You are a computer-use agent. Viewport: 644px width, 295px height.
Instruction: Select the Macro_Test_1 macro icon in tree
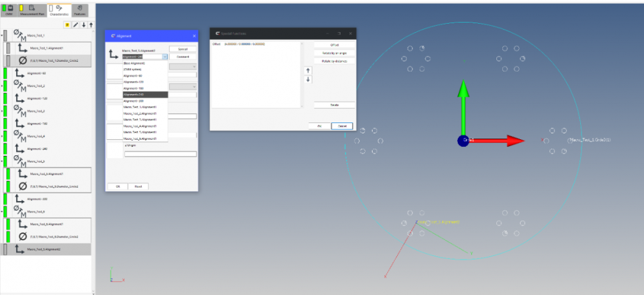19,35
